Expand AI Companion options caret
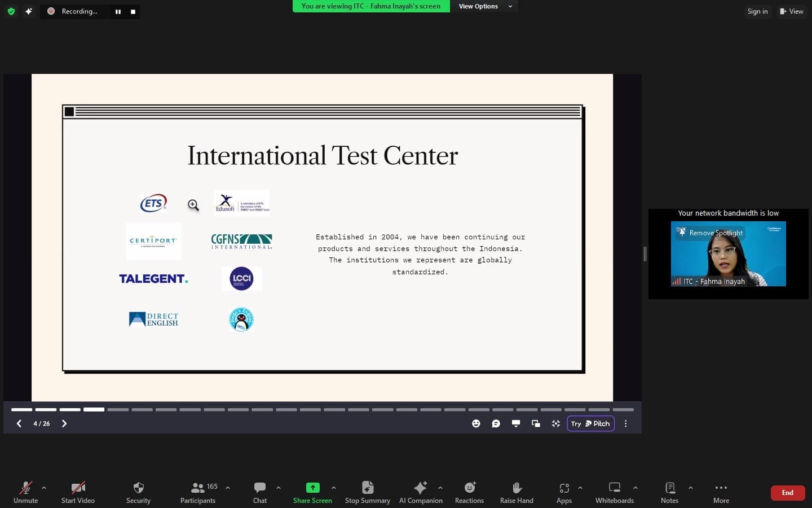The width and height of the screenshot is (812, 508). click(440, 488)
